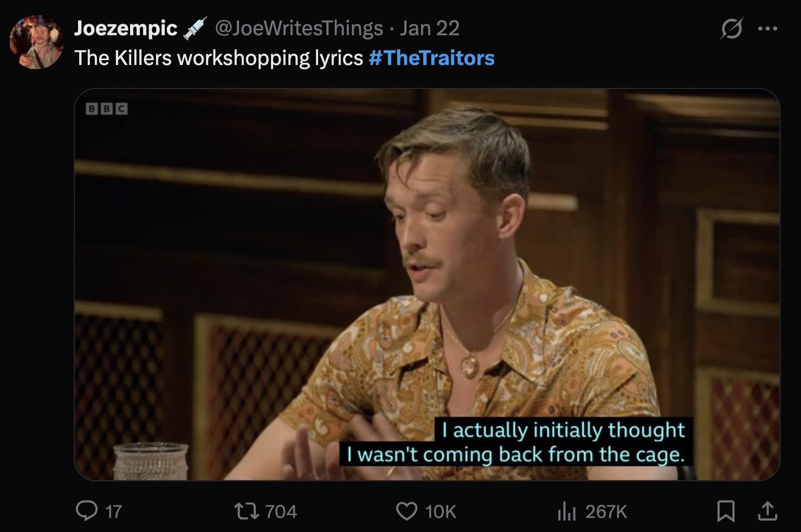The image size is (801, 532).
Task: Click the repost arrows icon
Action: tap(247, 510)
